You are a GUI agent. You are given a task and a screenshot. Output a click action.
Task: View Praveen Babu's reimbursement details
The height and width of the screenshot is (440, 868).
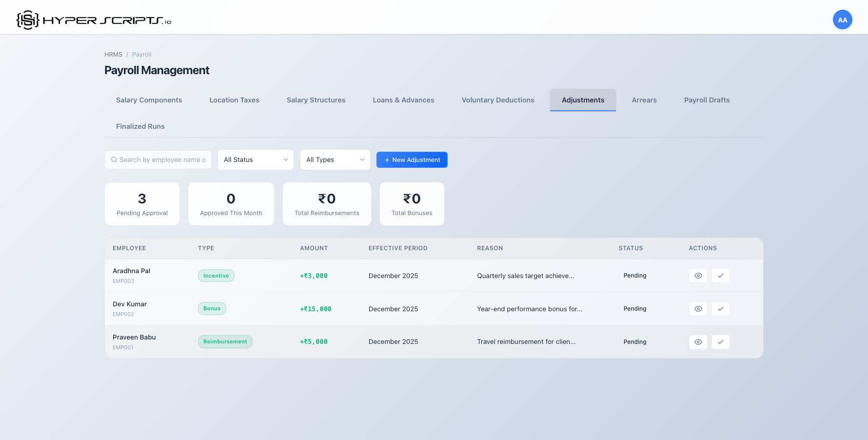(698, 342)
